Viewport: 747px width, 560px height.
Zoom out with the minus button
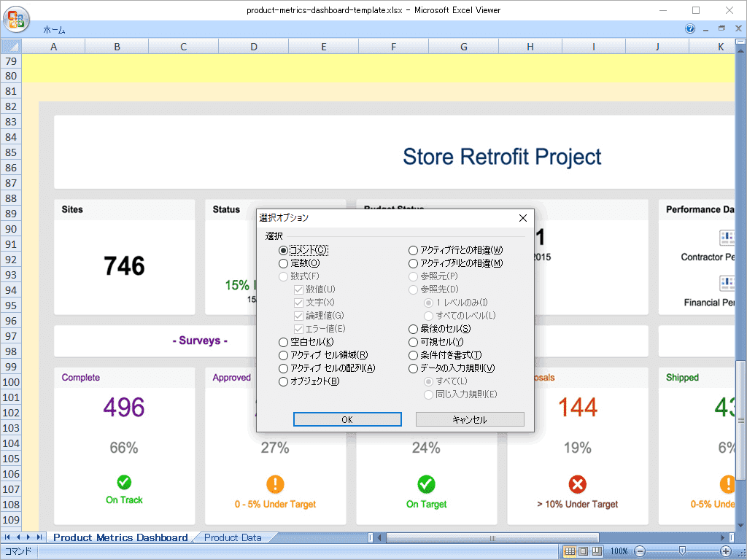tap(640, 551)
